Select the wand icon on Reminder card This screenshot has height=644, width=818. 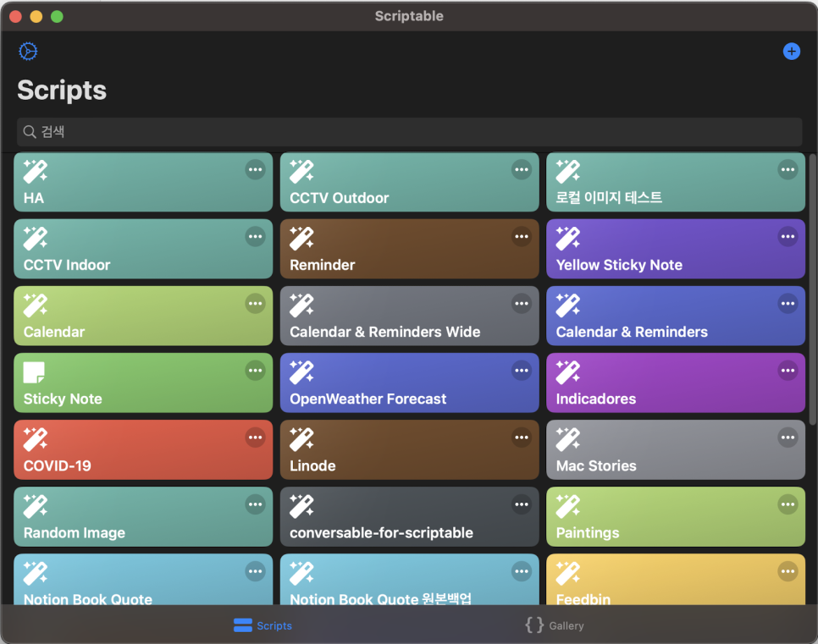coord(301,239)
